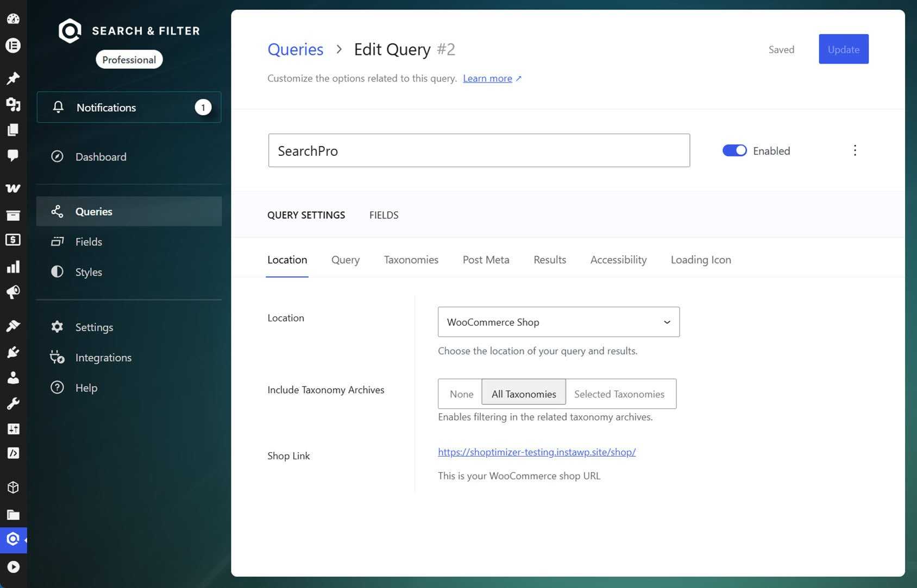Image resolution: width=917 pixels, height=588 pixels.
Task: Click the SearchPro query name field
Action: click(x=479, y=150)
